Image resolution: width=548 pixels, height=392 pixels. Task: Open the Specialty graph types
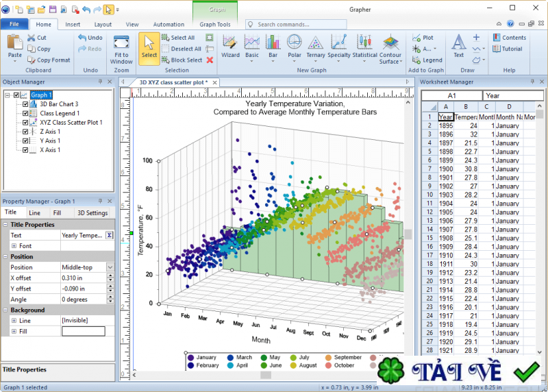(x=339, y=47)
